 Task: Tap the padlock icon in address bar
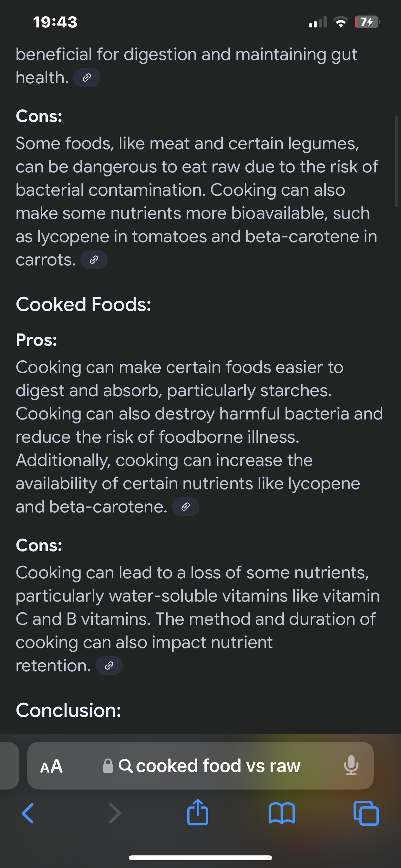pyautogui.click(x=108, y=766)
